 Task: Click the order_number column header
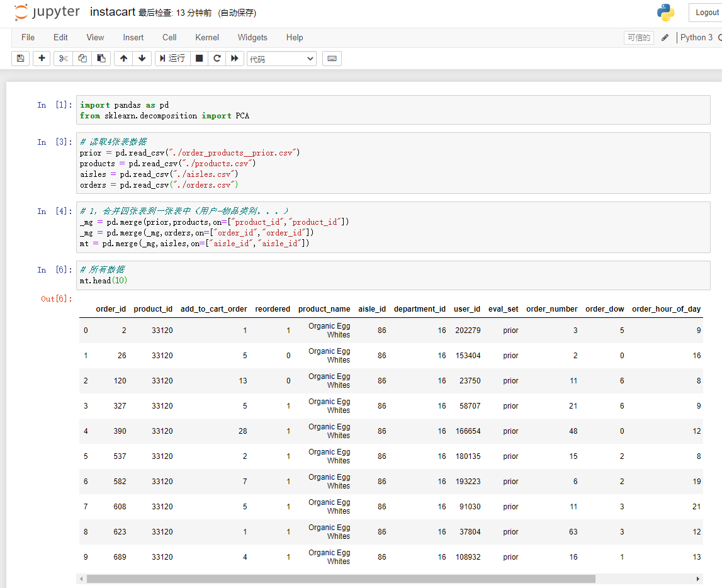pos(551,309)
